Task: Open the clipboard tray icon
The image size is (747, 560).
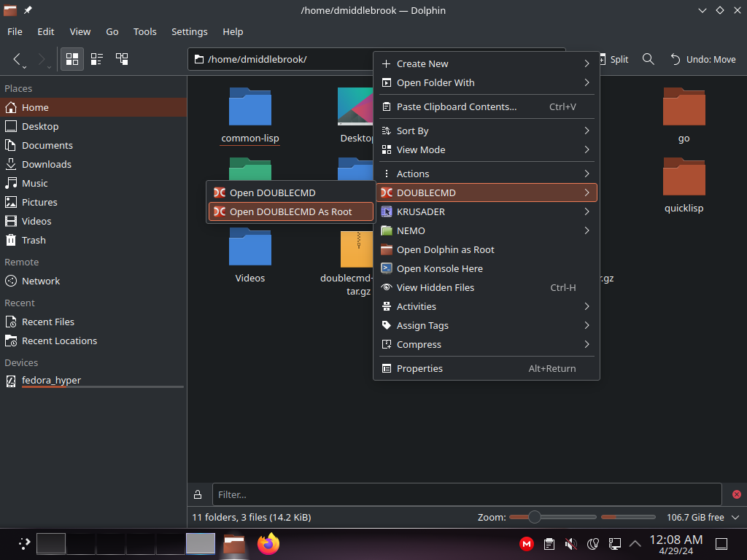Action: (549, 544)
